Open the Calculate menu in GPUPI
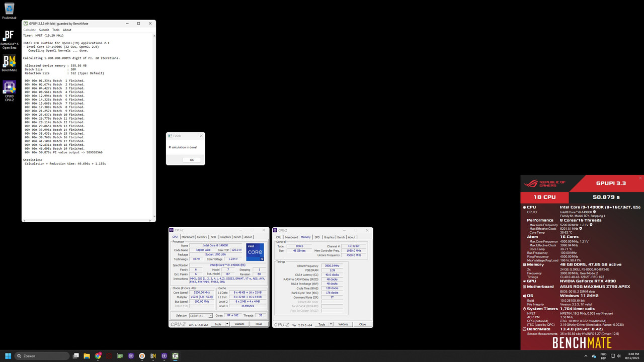Image resolution: width=644 pixels, height=362 pixels. pos(30,30)
